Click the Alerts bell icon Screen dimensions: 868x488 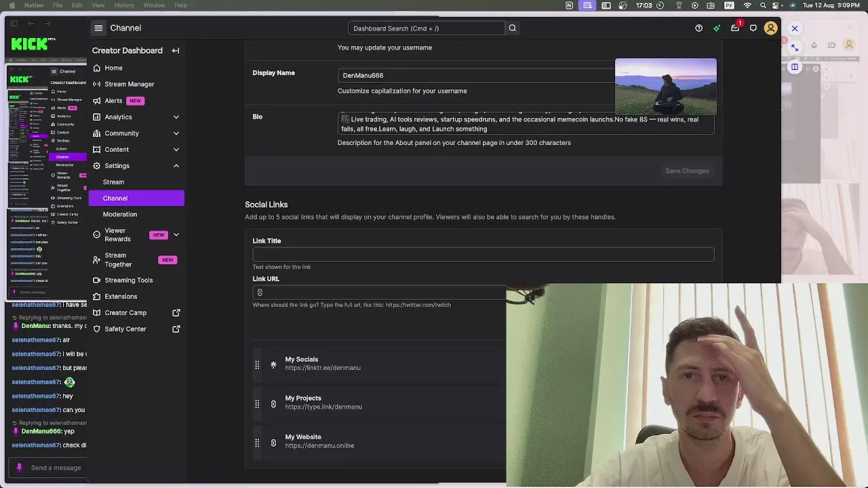pyautogui.click(x=96, y=100)
